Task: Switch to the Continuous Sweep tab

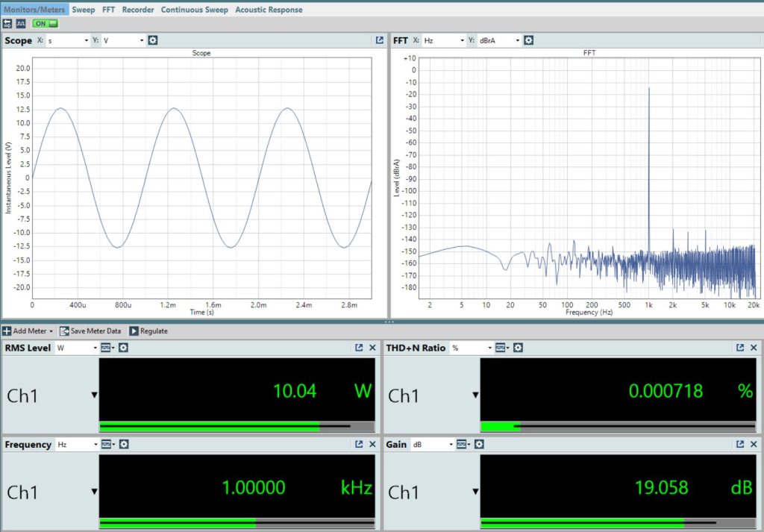Action: tap(194, 10)
